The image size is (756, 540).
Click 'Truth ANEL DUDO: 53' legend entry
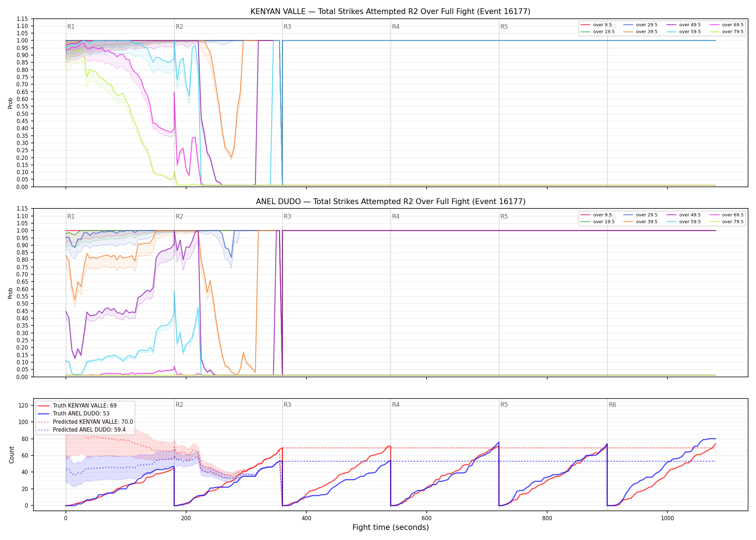tap(73, 414)
